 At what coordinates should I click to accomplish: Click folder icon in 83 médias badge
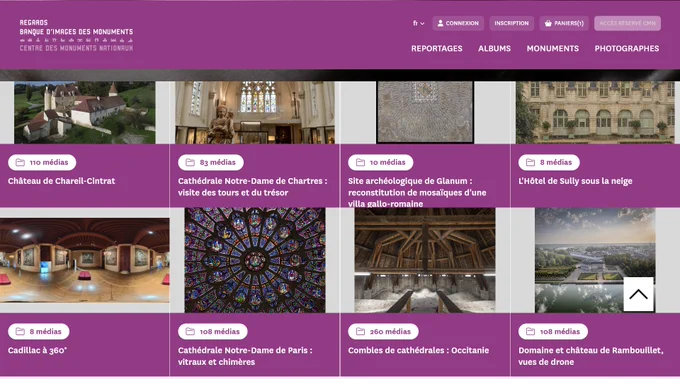coord(190,162)
